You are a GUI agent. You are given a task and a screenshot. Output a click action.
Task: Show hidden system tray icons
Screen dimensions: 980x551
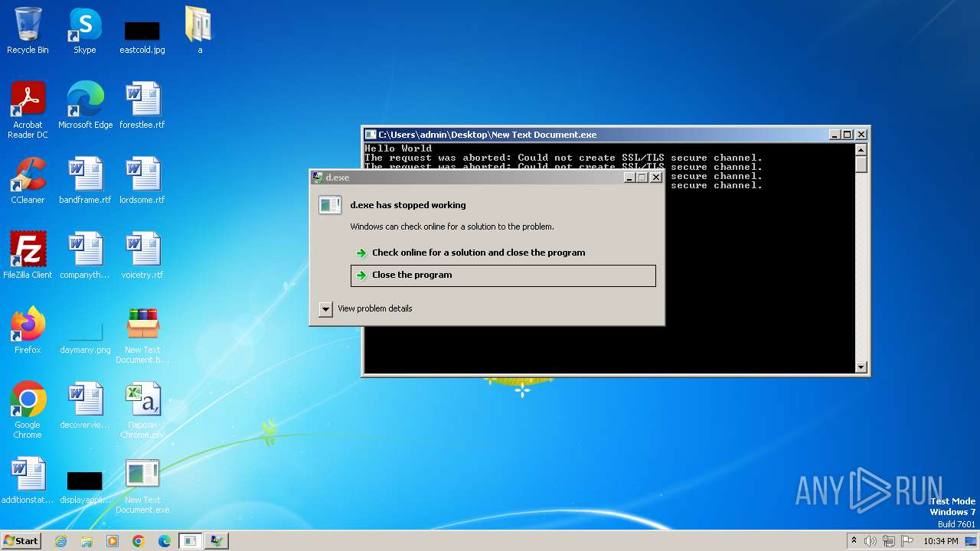click(854, 541)
